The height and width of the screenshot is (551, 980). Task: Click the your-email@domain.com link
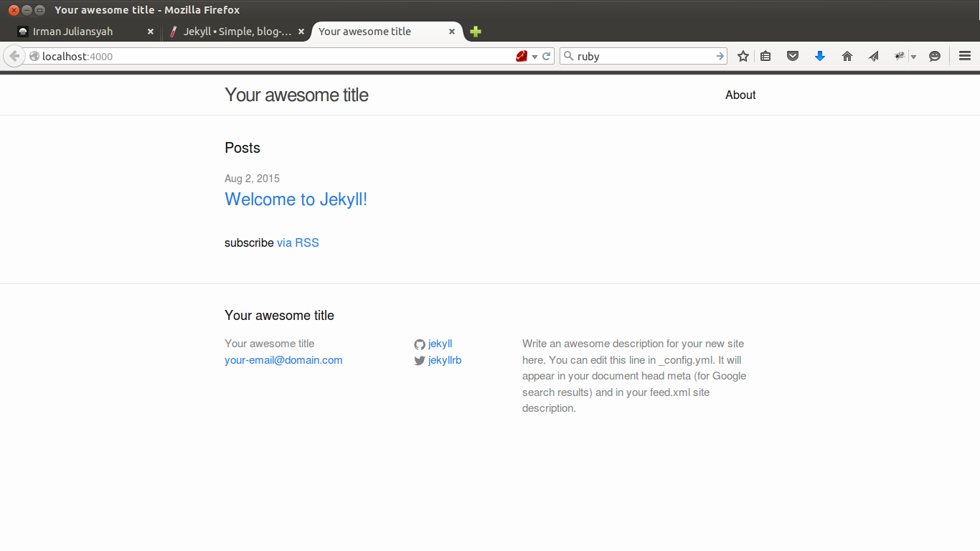point(283,360)
